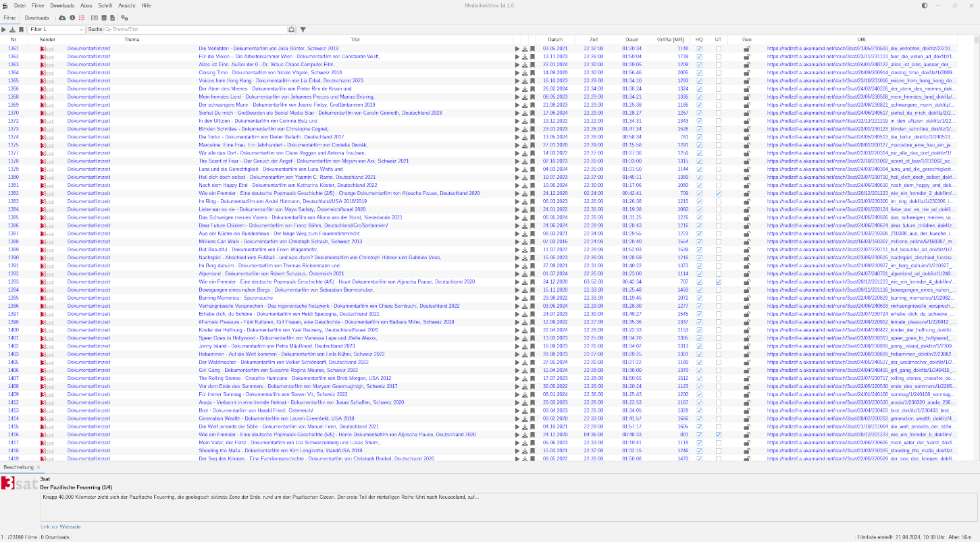Select row 'Burning Memories - Spurensuche'
Screen dimensions: 980x542
pos(236,298)
